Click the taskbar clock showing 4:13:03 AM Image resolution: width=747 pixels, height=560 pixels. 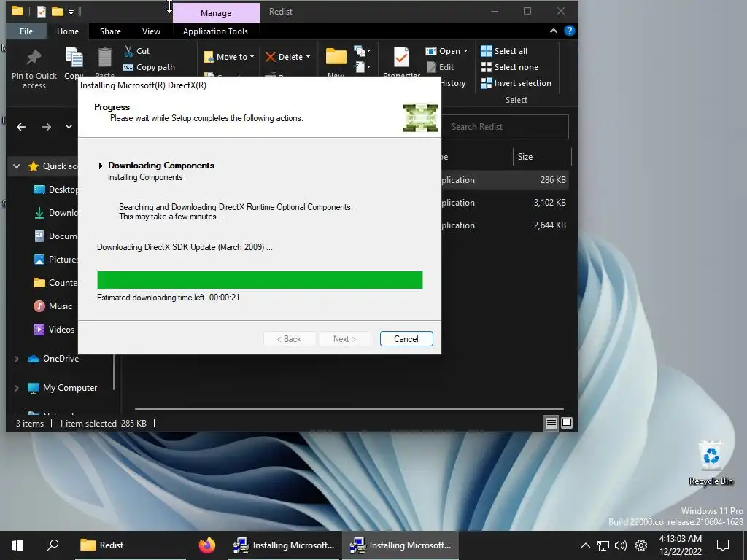click(x=681, y=545)
